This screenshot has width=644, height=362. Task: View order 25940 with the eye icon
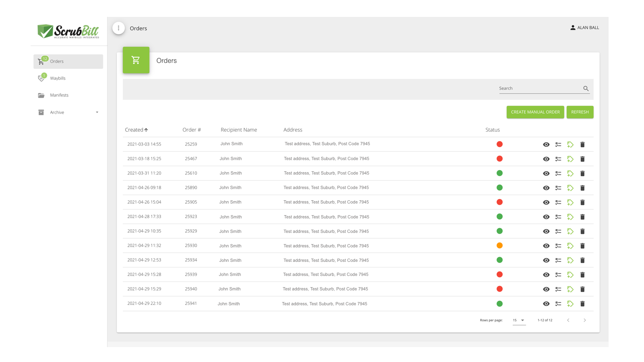(546, 289)
